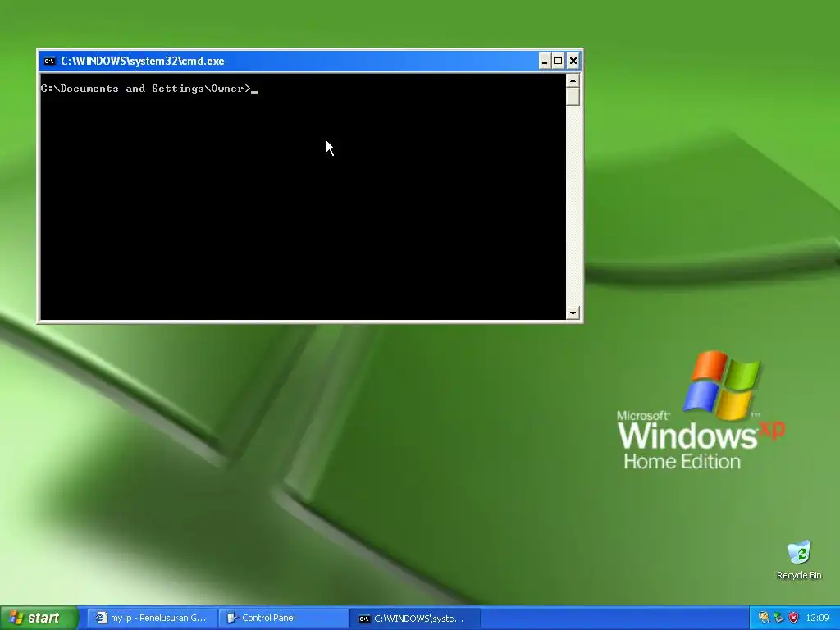Viewport: 840px width, 630px height.
Task: Click the C:\WINDOWS\syste... taskbar button
Action: coord(415,619)
